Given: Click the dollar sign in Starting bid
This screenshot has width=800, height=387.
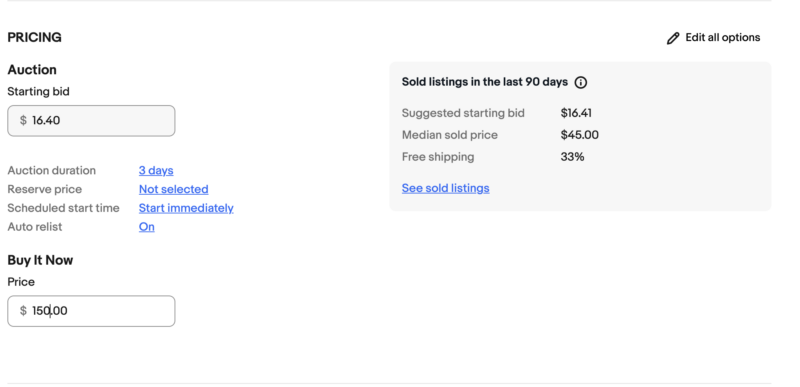Looking at the screenshot, I should [x=23, y=120].
